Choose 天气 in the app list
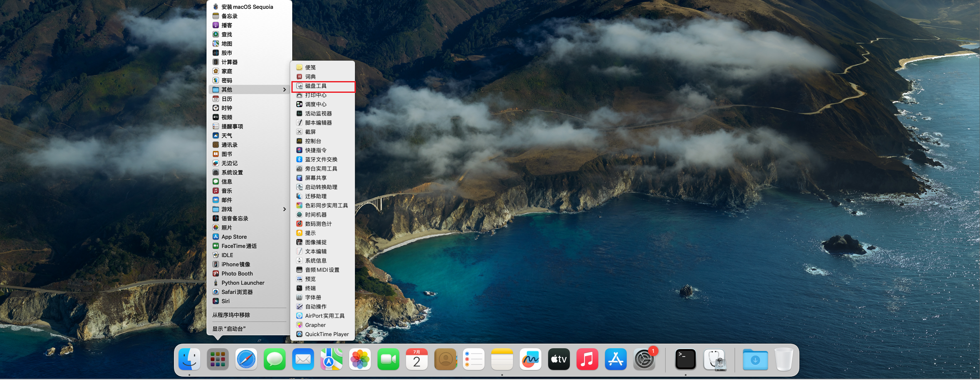This screenshot has height=380, width=980. tap(250, 135)
